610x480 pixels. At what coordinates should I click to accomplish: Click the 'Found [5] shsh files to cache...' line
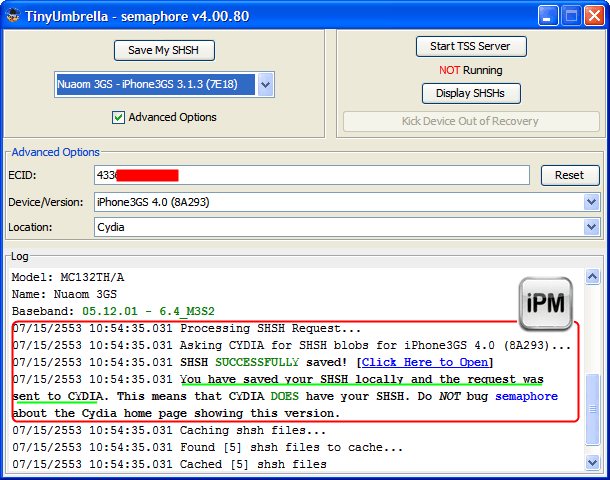click(x=207, y=447)
